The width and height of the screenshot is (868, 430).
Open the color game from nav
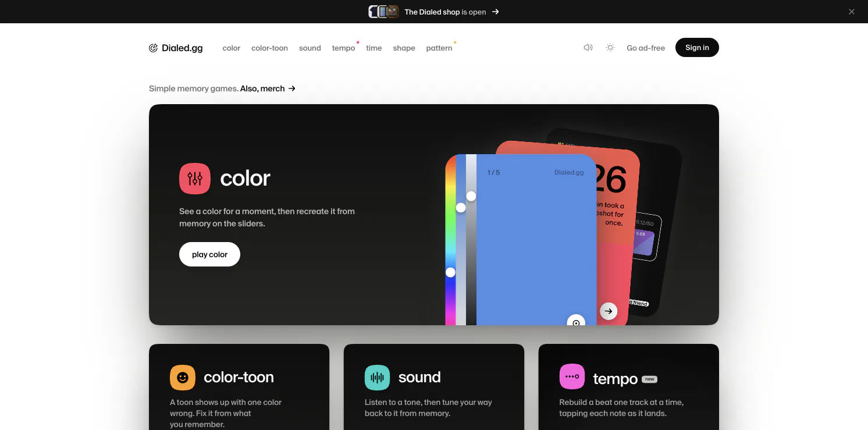tap(232, 48)
